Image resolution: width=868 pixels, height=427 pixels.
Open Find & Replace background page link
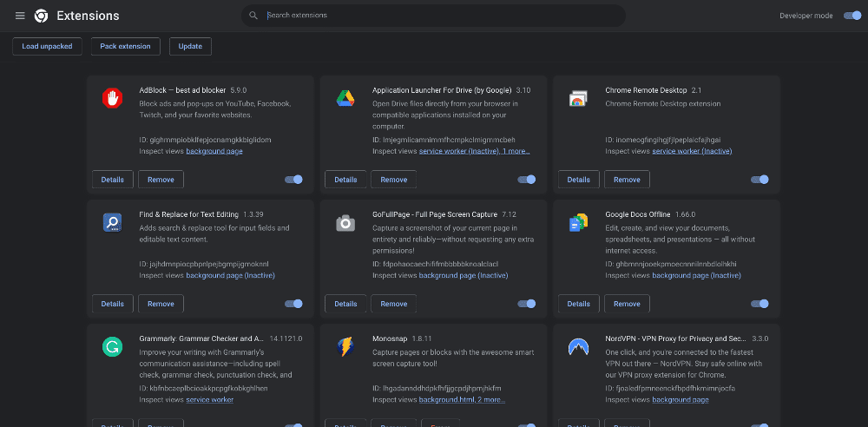pos(230,275)
